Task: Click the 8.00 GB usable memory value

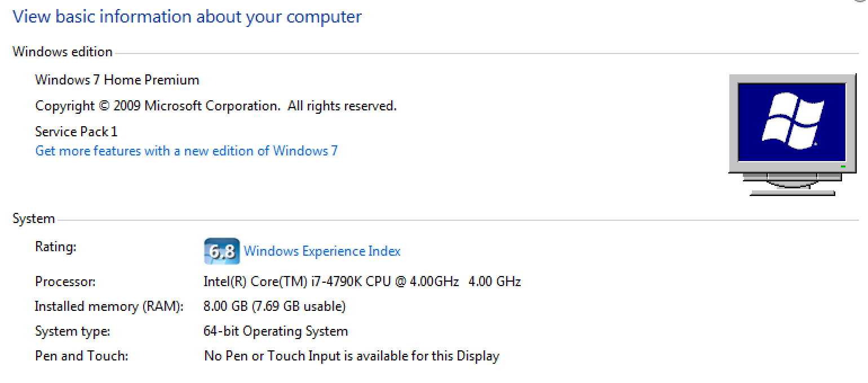Action: [x=274, y=306]
